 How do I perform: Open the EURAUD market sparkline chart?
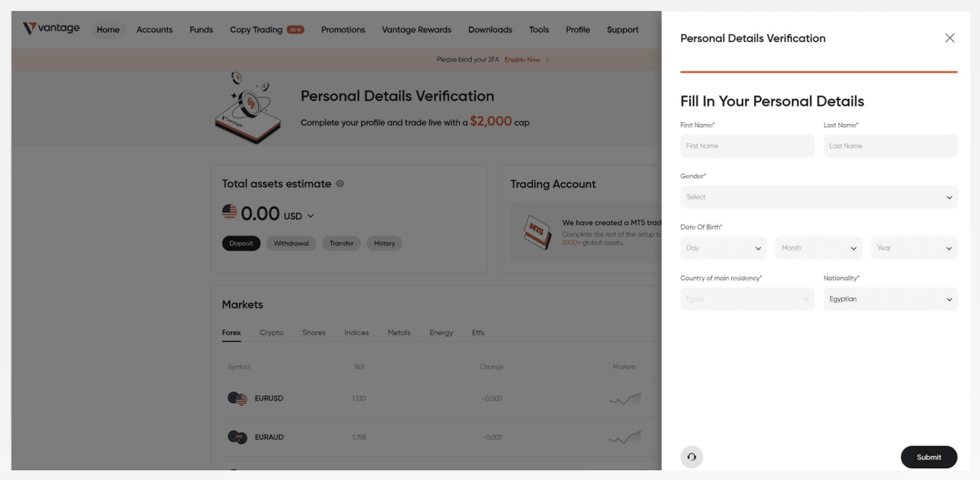[624, 438]
